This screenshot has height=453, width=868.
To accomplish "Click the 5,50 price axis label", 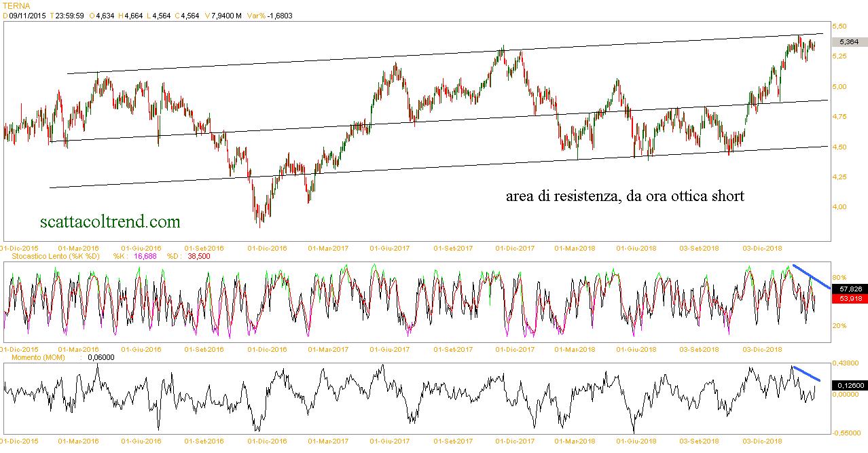I will point(839,26).
